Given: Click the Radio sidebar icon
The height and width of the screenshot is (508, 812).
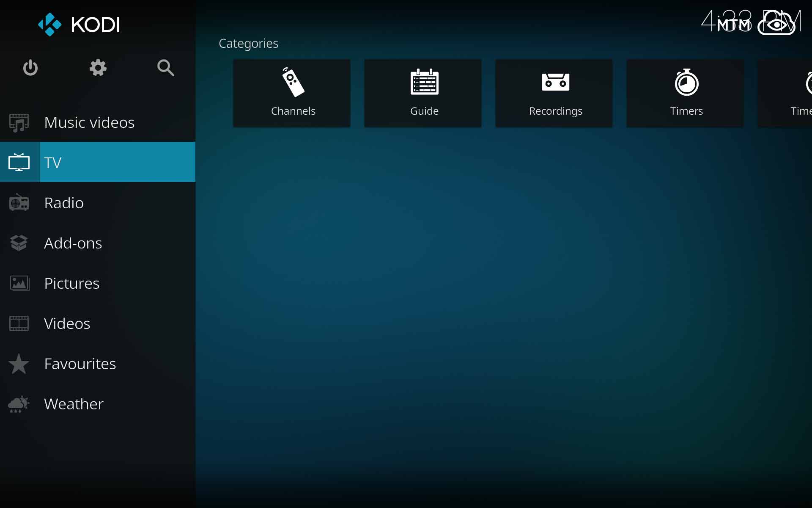Looking at the screenshot, I should click(19, 202).
